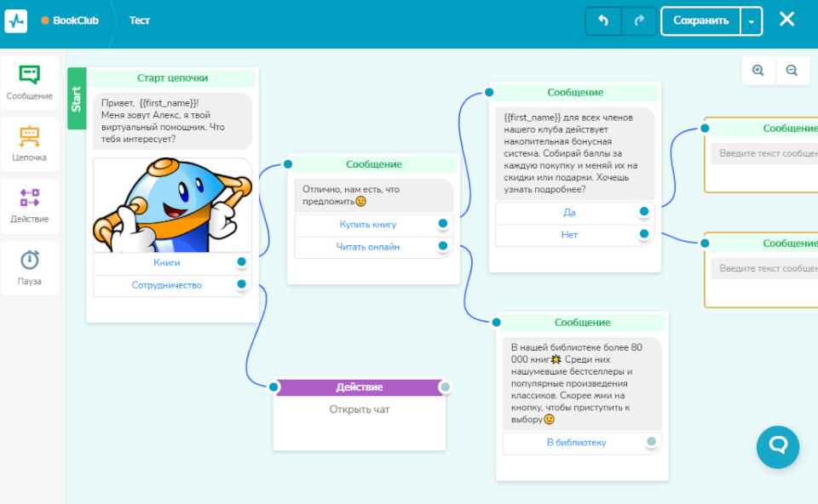Open the BookClub breadcrumb
818x504 pixels.
point(71,20)
